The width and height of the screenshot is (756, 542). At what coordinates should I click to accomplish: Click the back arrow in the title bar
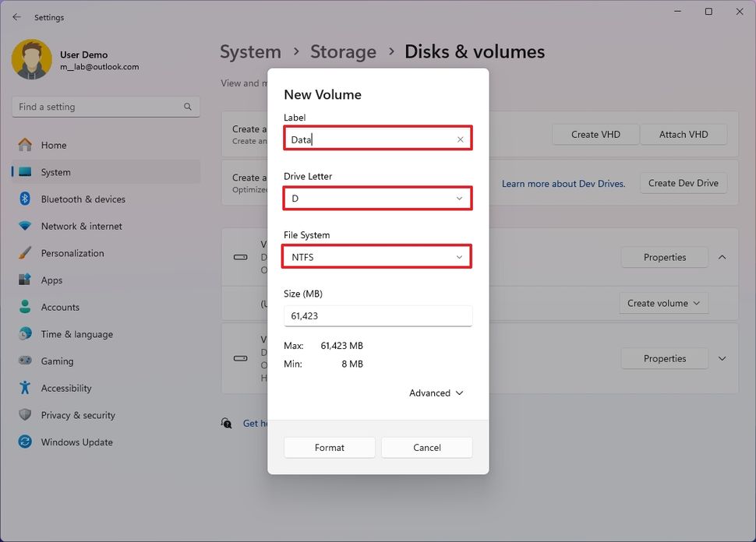[x=16, y=16]
